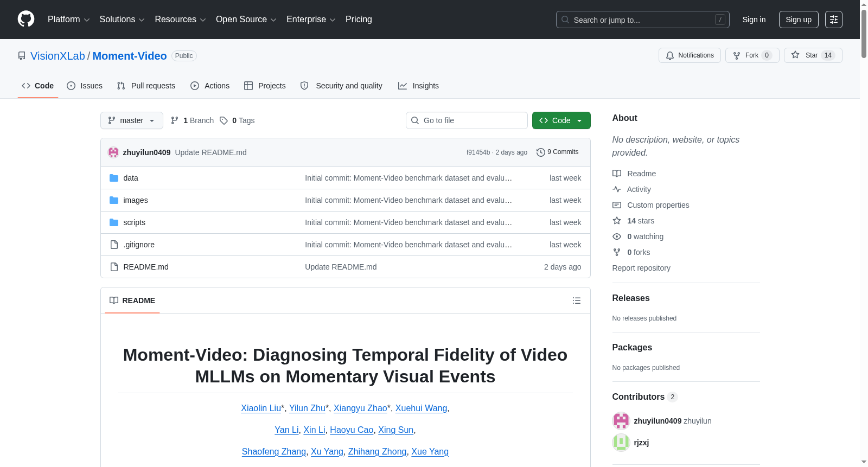Star the Moment-Video repository
The image size is (868, 467).
[x=813, y=55]
